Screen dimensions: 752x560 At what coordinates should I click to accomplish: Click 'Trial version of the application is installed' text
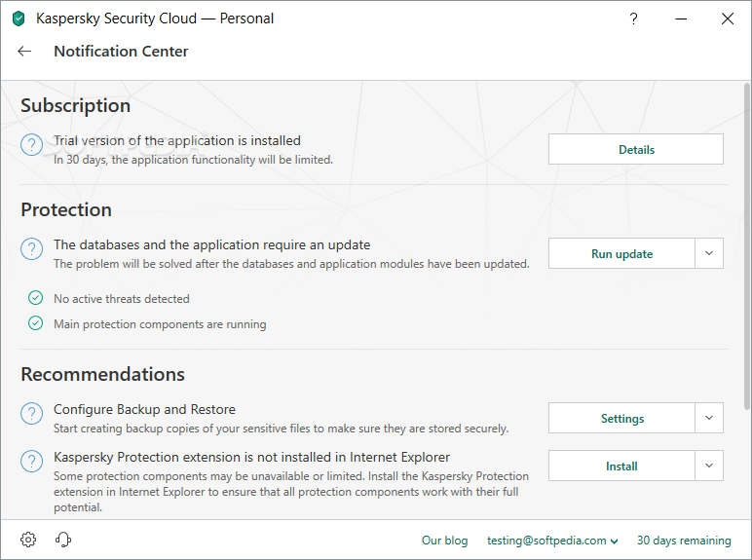[177, 140]
